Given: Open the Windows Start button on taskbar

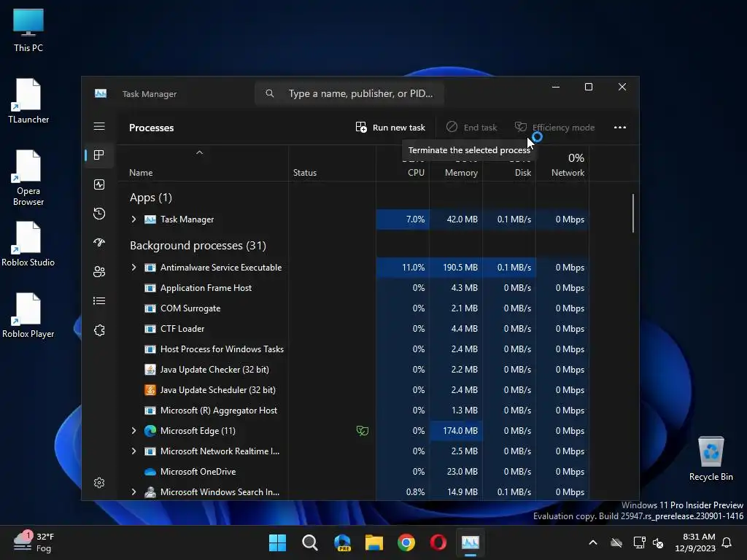Looking at the screenshot, I should pos(277,542).
